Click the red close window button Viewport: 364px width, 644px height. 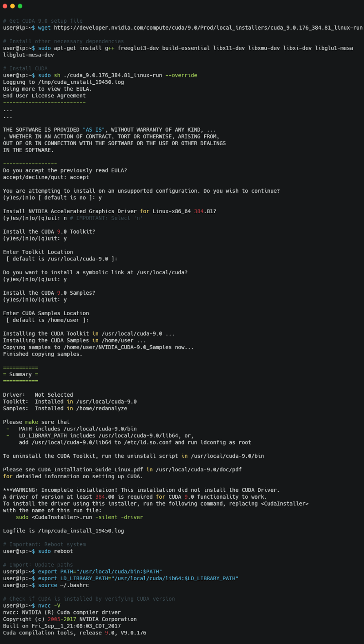tap(5, 6)
